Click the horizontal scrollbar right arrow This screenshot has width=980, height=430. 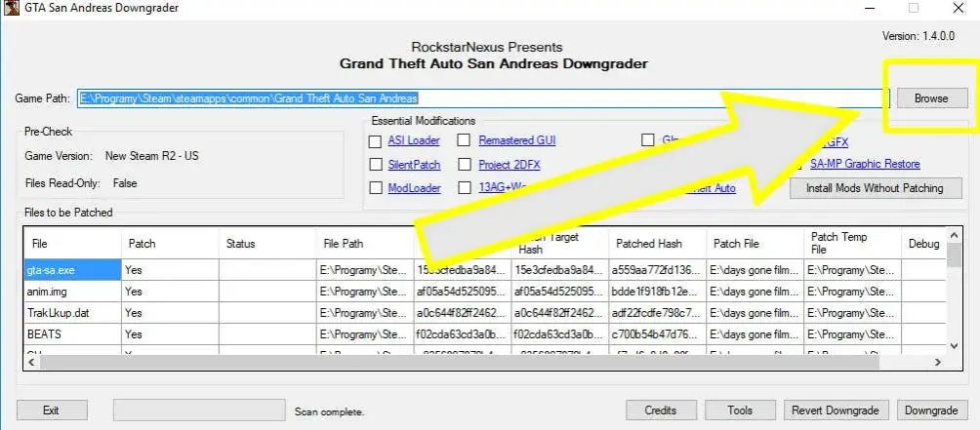937,362
